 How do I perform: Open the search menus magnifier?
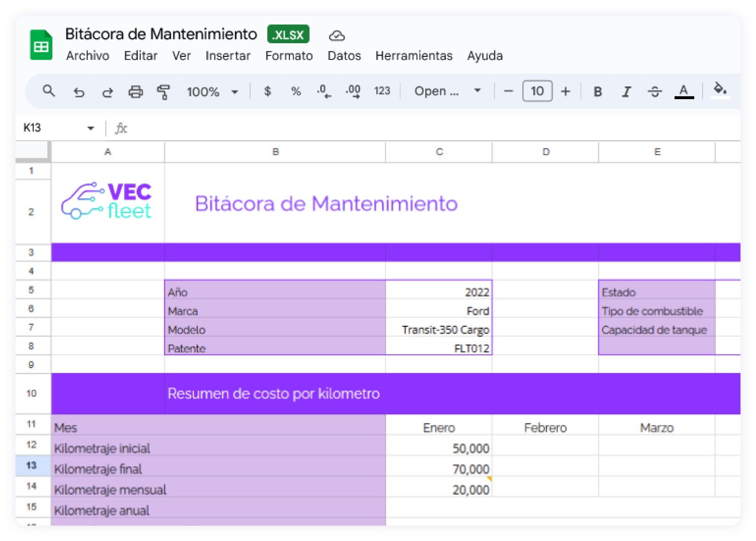pos(49,91)
